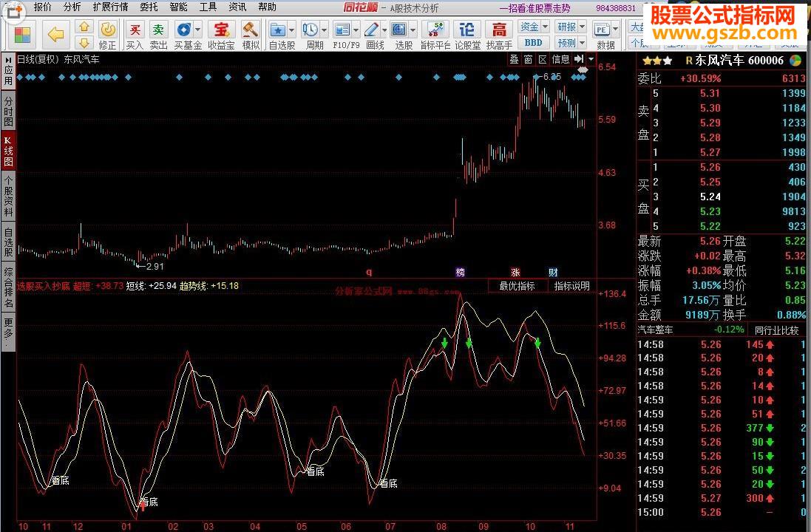Open the 帮助 menu

pos(267,7)
